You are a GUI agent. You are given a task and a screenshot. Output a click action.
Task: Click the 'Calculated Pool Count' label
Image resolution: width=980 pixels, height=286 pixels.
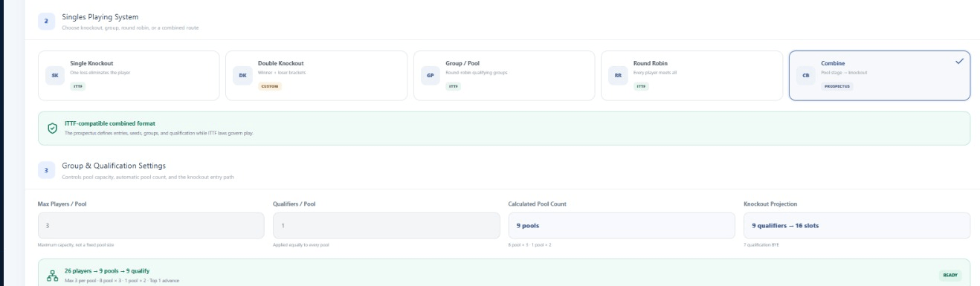(x=538, y=204)
